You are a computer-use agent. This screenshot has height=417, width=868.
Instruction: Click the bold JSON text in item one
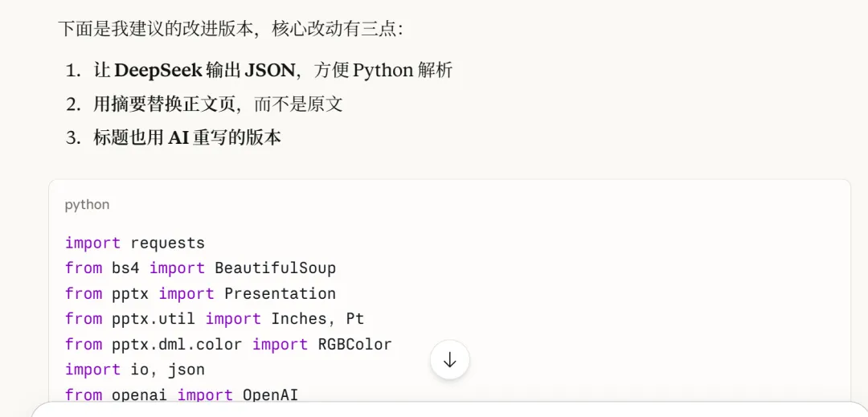click(x=270, y=71)
